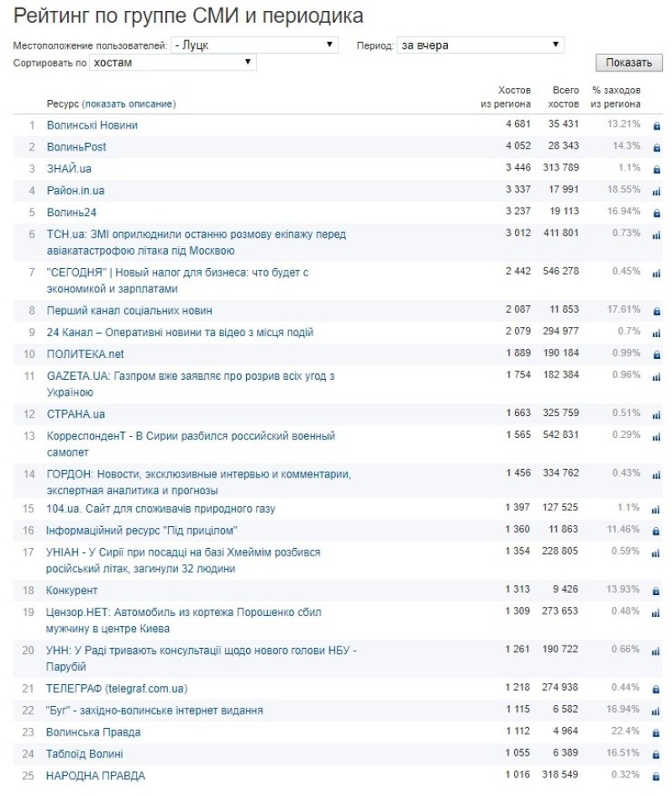Open the ТЕЛЕГРАФ (telegraf.com.ua) link

point(117,689)
